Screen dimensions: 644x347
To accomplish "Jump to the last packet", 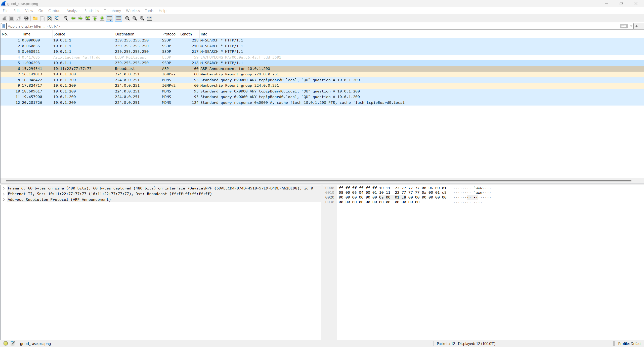I will point(102,18).
